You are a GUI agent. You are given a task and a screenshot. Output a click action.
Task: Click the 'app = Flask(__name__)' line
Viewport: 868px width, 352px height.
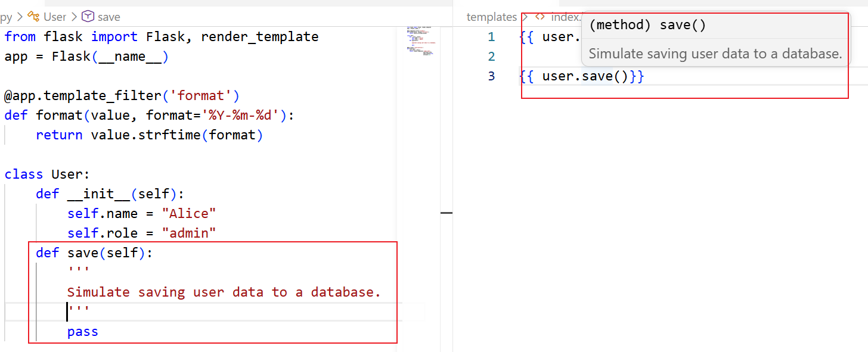coord(87,57)
